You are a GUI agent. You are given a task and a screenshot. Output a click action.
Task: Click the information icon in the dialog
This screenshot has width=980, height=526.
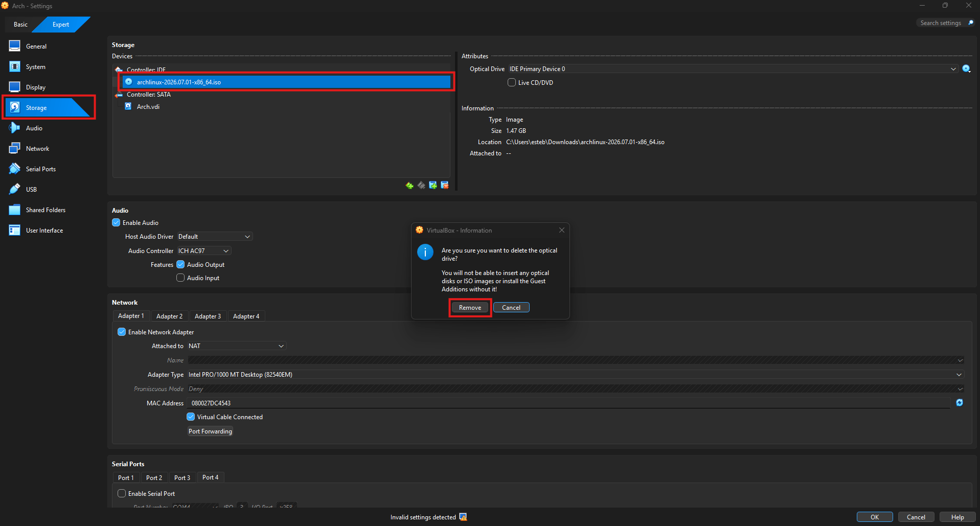[425, 252]
